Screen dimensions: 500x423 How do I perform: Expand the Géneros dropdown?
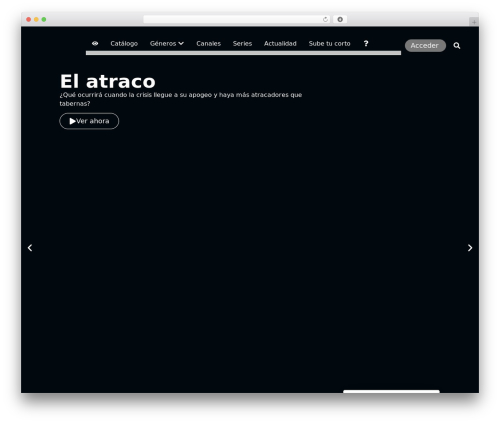point(167,44)
